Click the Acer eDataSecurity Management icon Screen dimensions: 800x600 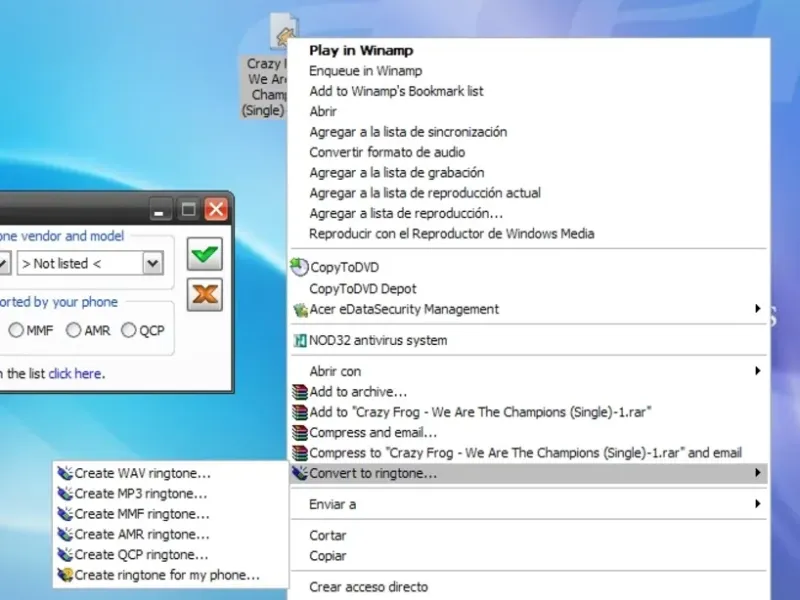tap(301, 309)
